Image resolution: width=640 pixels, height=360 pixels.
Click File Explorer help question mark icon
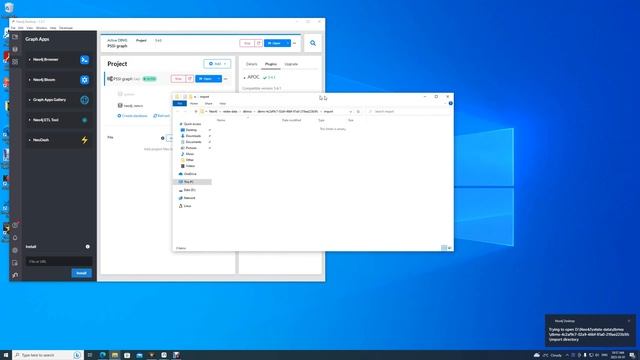coord(451,103)
